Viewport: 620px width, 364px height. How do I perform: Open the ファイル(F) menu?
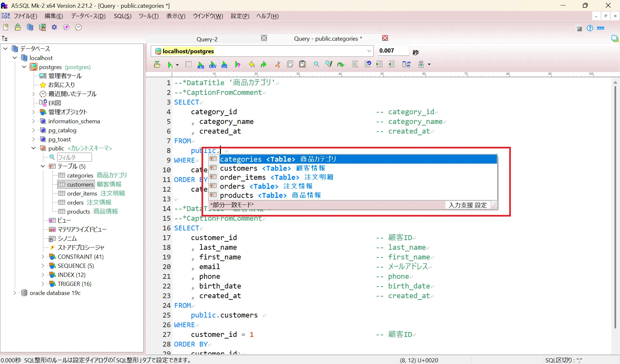[x=25, y=16]
